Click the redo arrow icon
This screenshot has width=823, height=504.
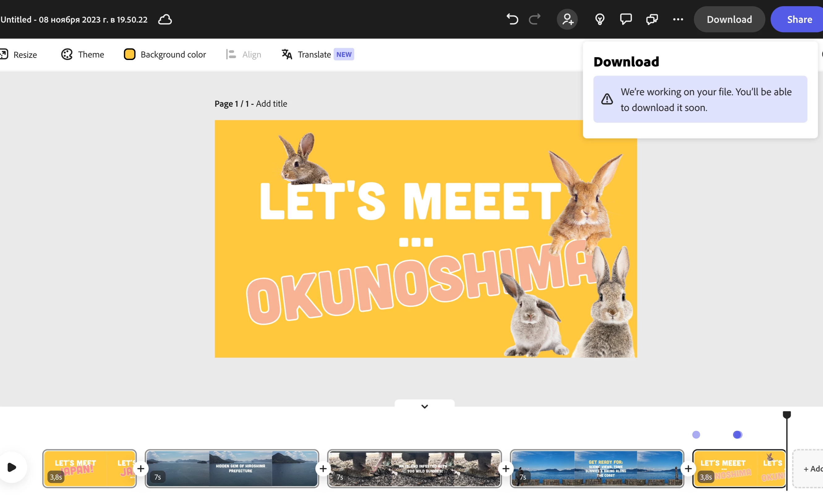pos(535,19)
